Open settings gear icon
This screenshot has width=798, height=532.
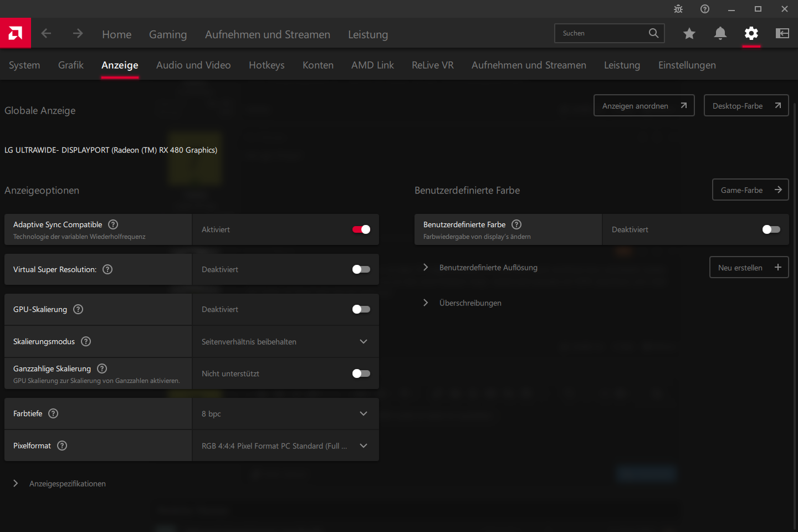coord(751,33)
